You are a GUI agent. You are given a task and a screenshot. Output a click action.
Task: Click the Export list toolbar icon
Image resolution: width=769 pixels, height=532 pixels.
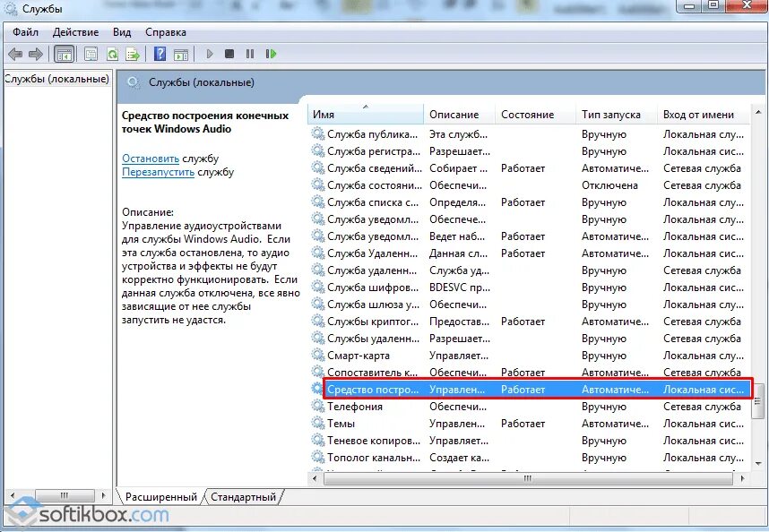(x=133, y=54)
